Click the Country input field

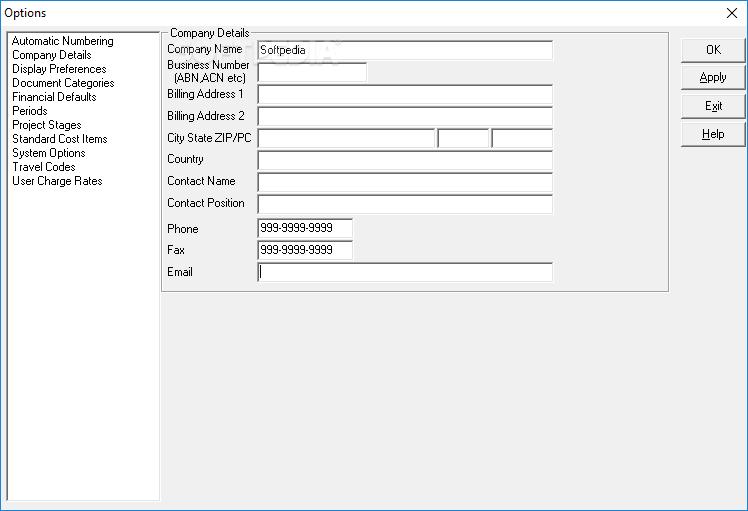405,160
